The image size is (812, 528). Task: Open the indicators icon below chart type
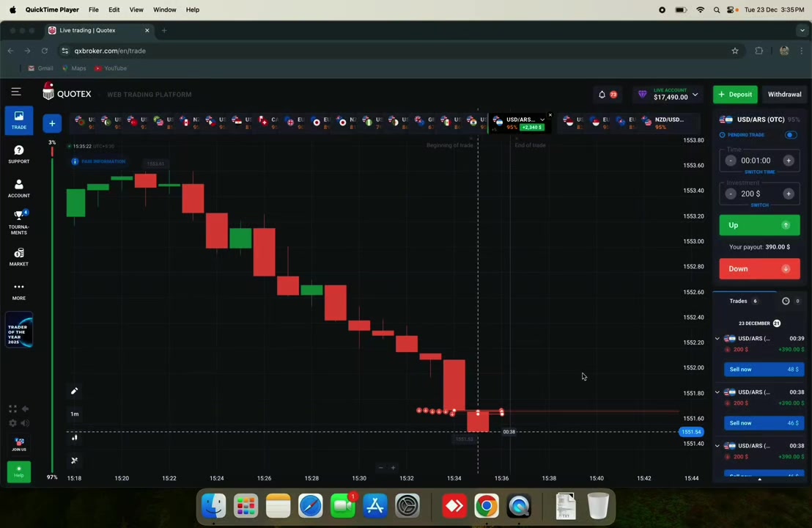click(x=75, y=460)
